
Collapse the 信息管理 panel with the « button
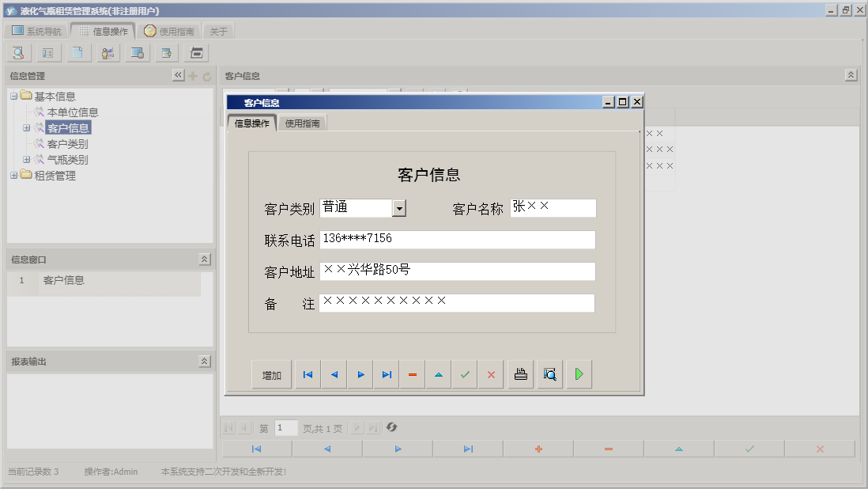tap(178, 74)
